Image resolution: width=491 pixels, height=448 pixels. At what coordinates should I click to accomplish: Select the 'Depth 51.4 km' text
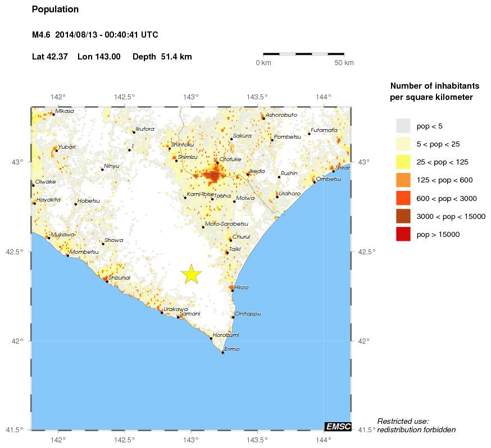tap(162, 57)
